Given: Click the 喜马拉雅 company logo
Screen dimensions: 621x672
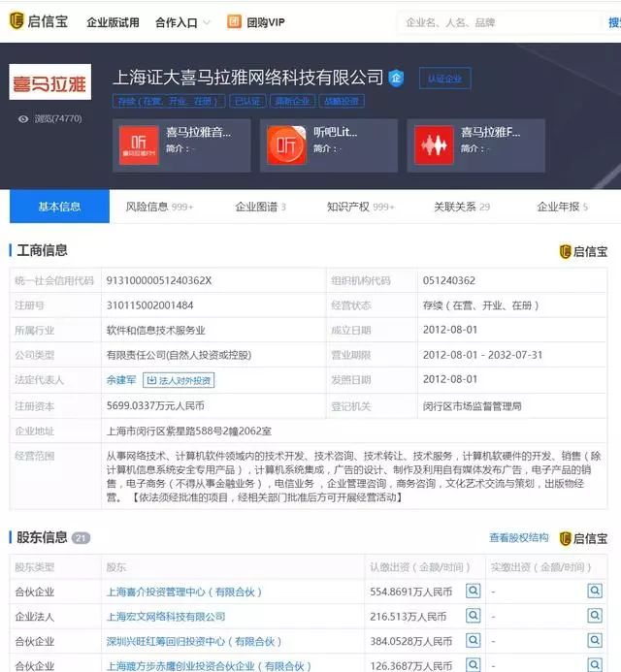Looking at the screenshot, I should point(50,81).
